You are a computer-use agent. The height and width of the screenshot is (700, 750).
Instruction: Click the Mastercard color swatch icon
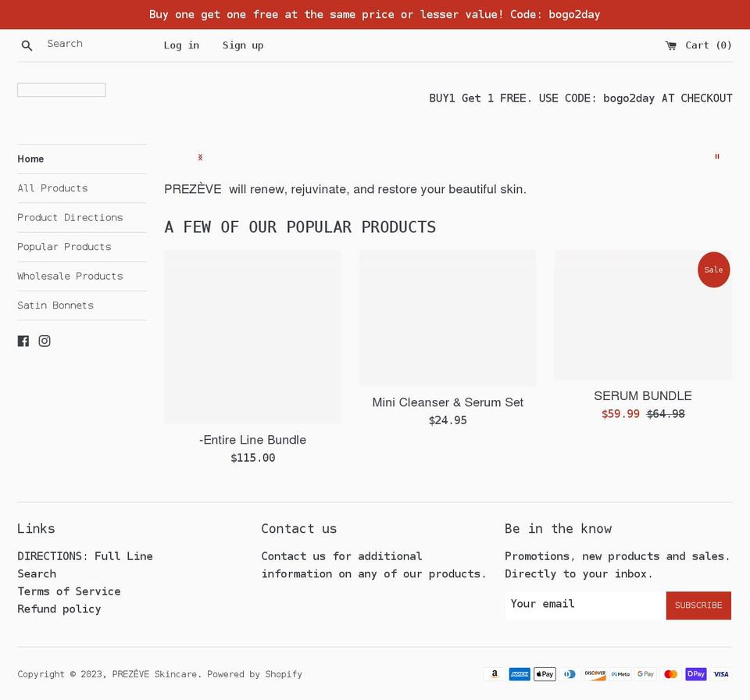670,674
